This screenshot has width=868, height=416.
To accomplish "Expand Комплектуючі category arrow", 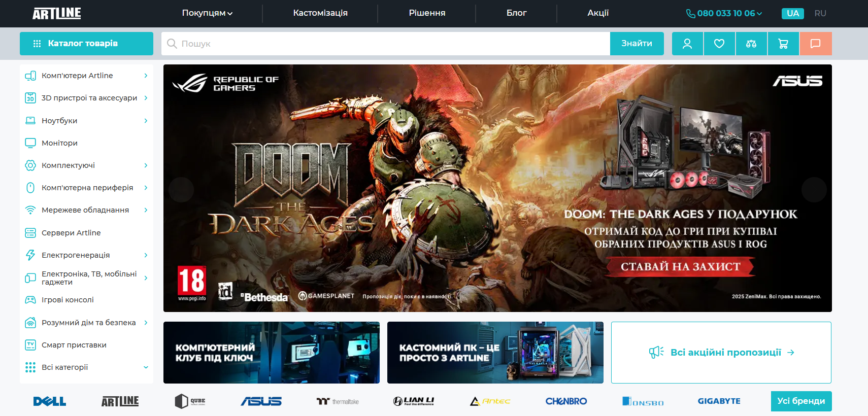I will [x=146, y=165].
